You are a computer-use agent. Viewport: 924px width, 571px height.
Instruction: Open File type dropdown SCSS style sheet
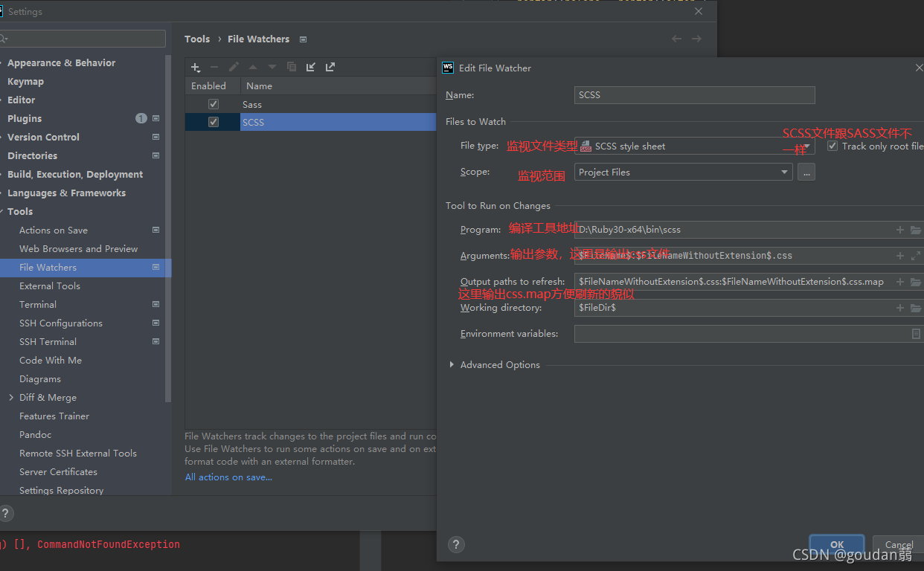point(694,146)
